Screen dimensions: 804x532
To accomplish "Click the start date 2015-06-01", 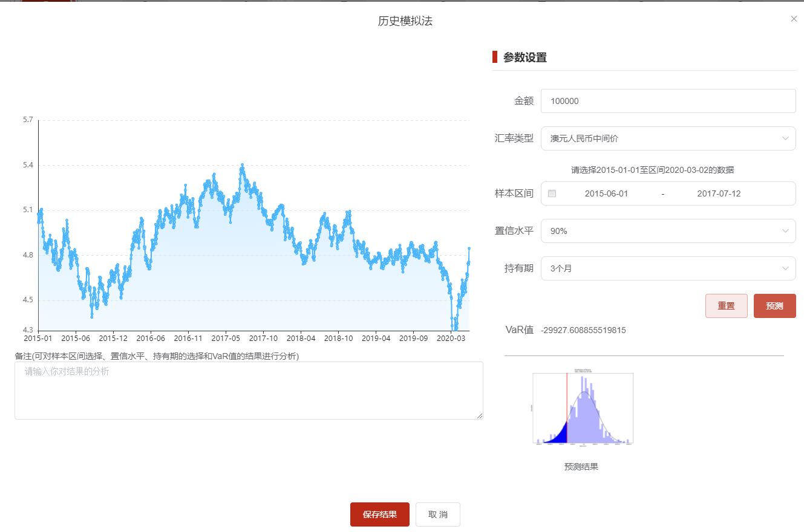I will pos(607,193).
